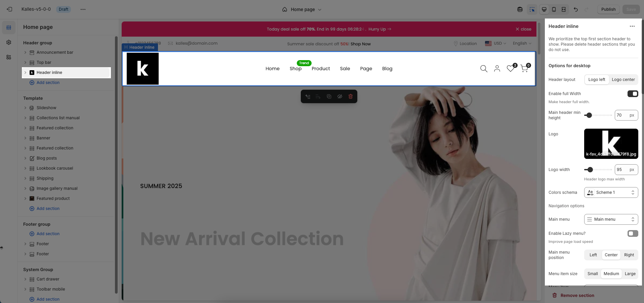Open Colors schema Scheme 1 dropdown
Image resolution: width=644 pixels, height=303 pixels.
[611, 192]
